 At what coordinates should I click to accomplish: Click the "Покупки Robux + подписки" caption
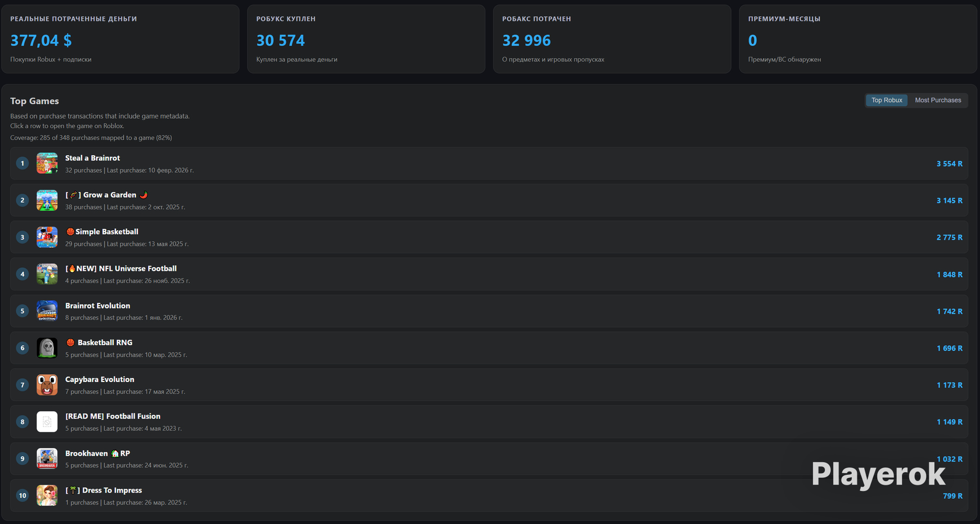click(51, 59)
